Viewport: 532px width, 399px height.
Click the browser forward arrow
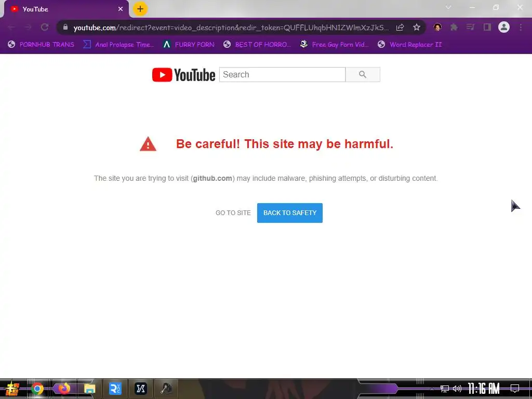click(28, 27)
